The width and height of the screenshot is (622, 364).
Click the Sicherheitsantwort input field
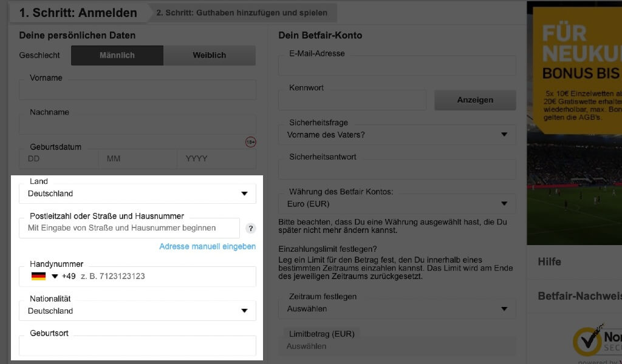397,169
